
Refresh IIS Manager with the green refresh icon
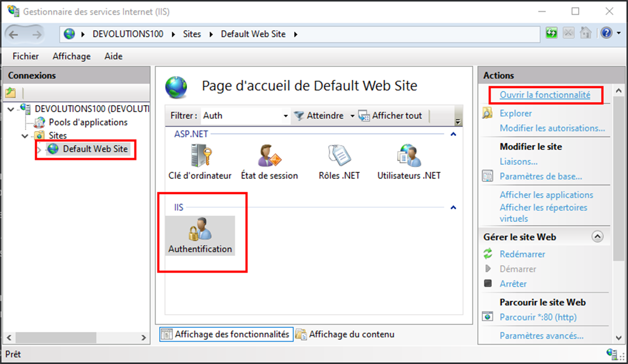coord(551,32)
